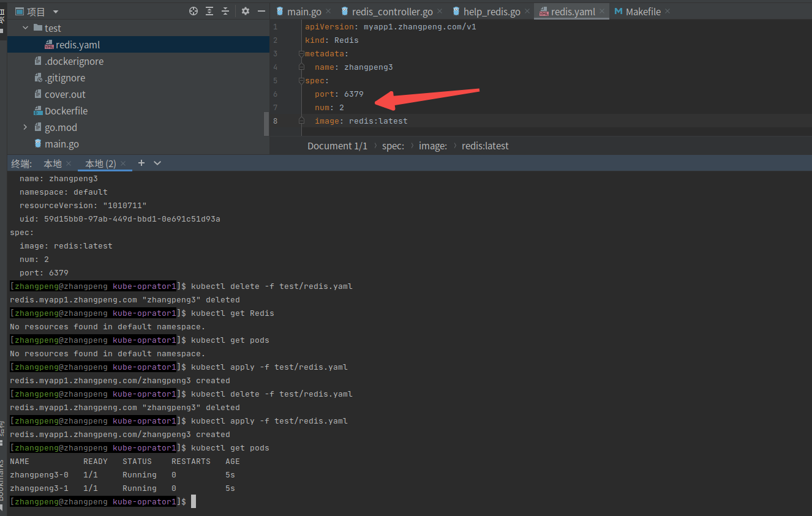Screen dimensions: 812x516
Task: Locate opened file in project tree
Action: (x=194, y=11)
